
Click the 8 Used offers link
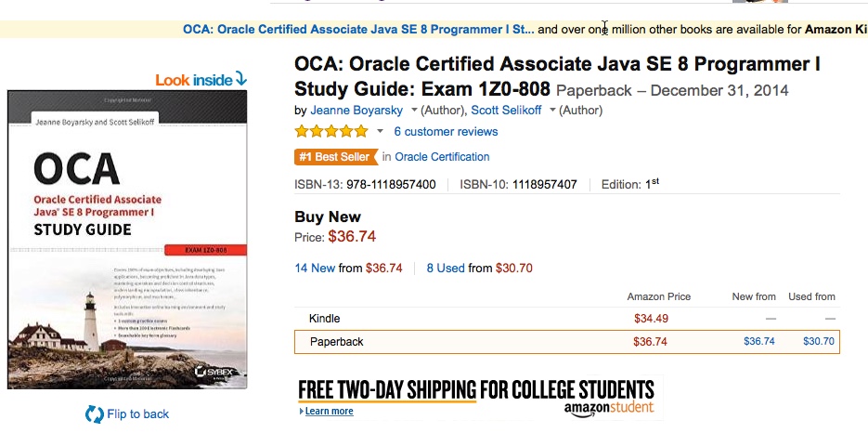point(446,269)
